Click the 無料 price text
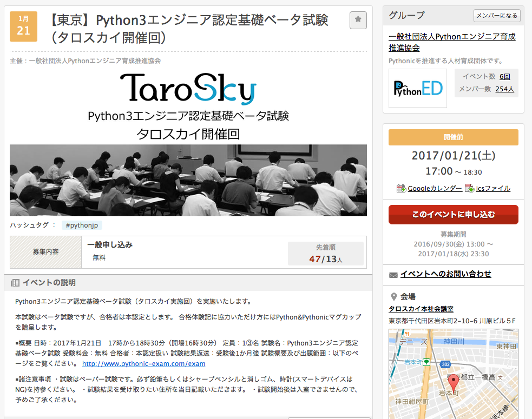The height and width of the screenshot is (419, 532). pos(99,258)
